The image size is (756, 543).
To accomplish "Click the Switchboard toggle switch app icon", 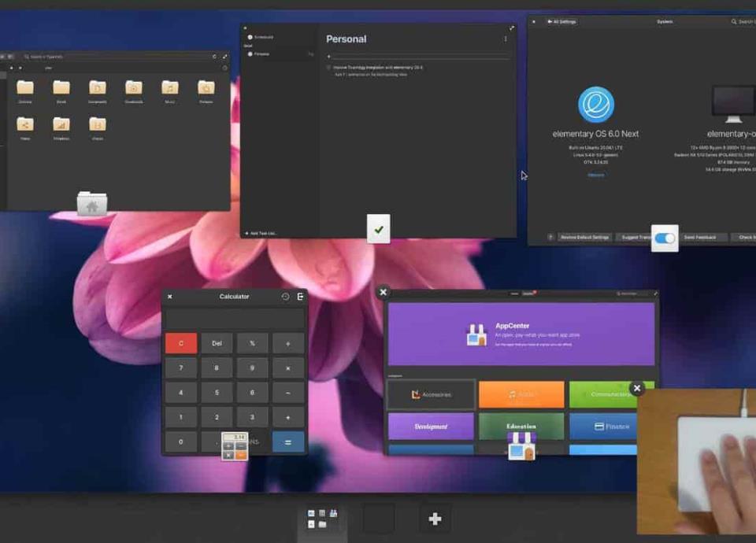I will (x=665, y=238).
